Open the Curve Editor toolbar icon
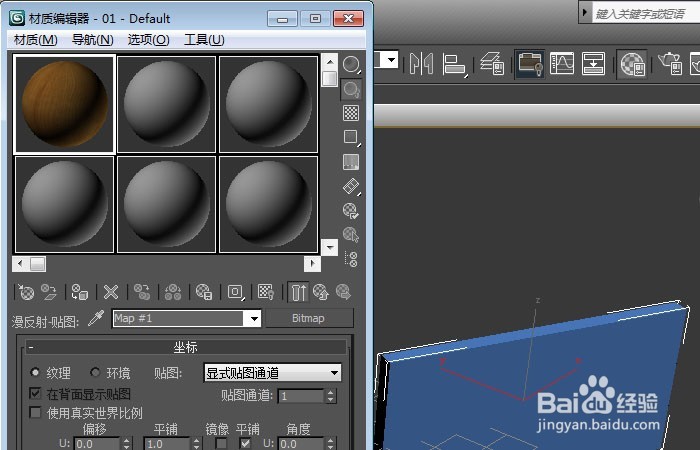This screenshot has height=450, width=700. [x=562, y=63]
